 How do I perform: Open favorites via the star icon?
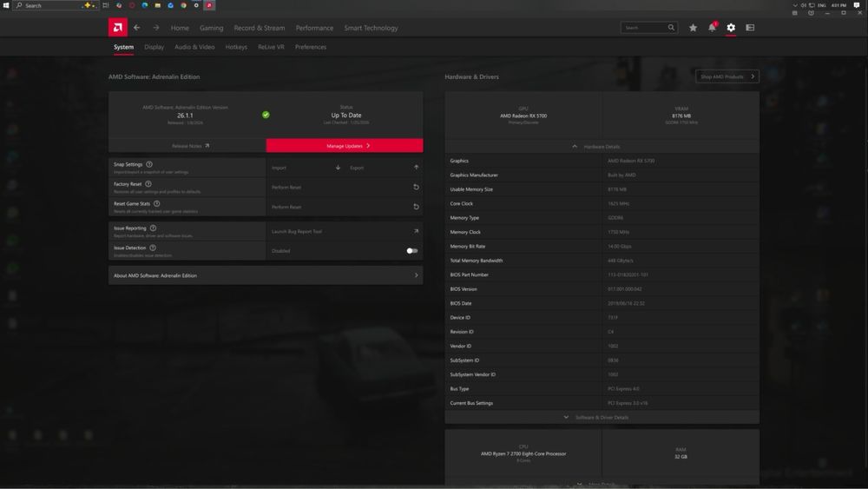click(x=693, y=28)
